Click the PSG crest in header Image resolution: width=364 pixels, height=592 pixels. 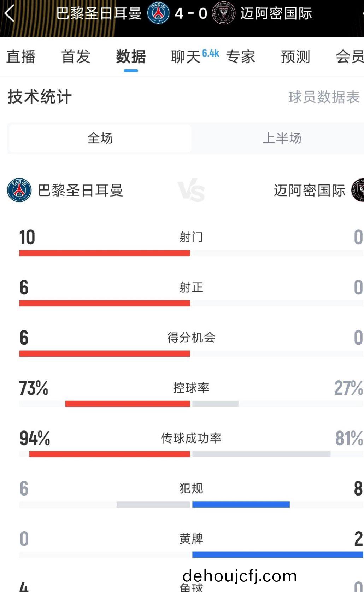(x=158, y=13)
